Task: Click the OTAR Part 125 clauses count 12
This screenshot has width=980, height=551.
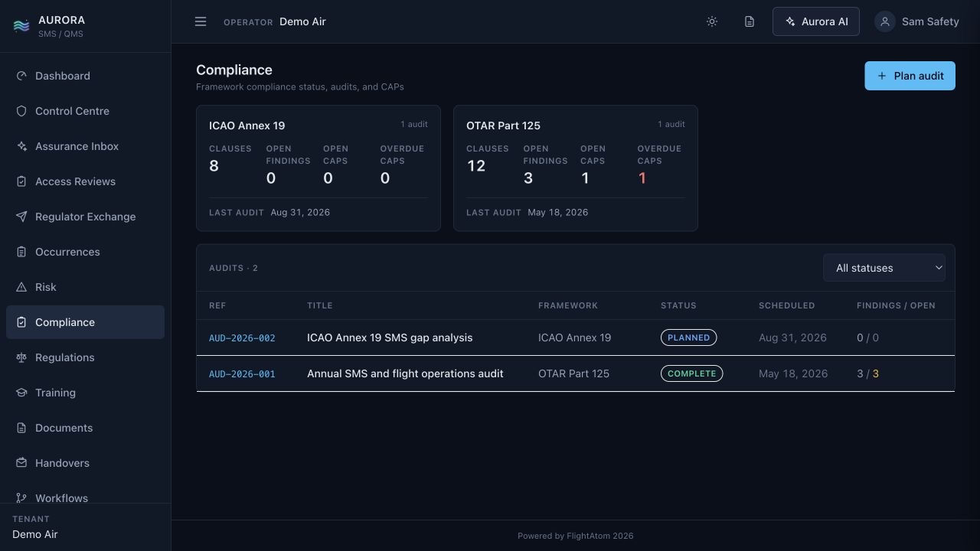Action: (x=476, y=166)
